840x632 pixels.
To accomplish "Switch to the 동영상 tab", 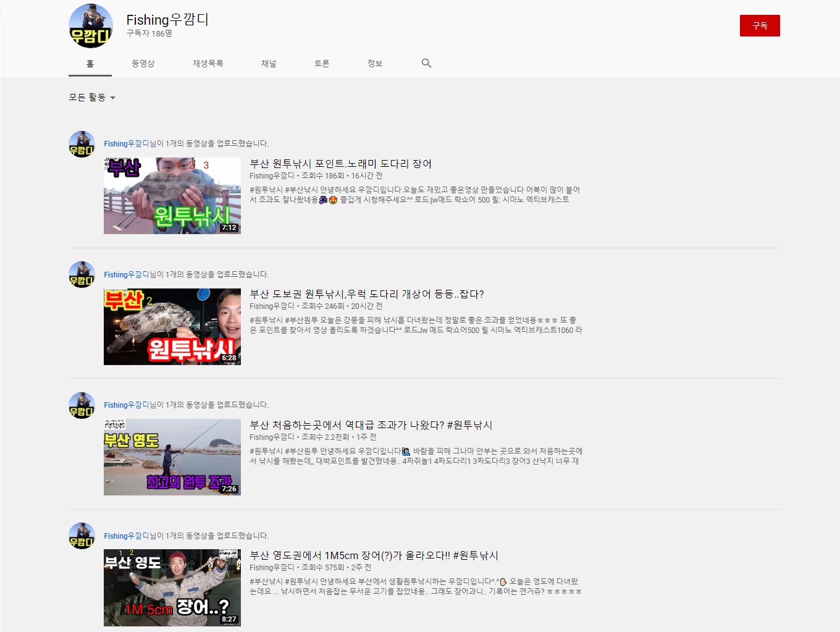I will pos(143,64).
